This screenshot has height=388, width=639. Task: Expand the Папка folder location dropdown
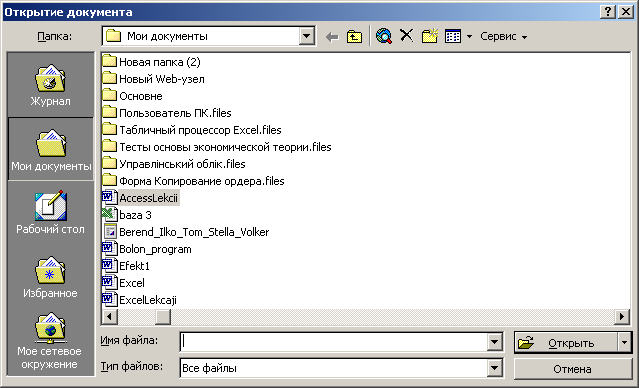tap(306, 36)
